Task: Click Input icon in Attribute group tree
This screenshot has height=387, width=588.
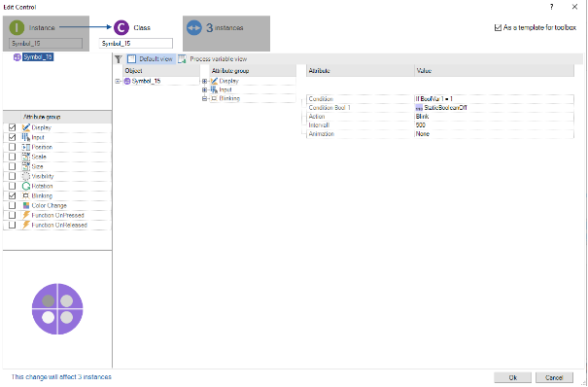Action: click(214, 89)
